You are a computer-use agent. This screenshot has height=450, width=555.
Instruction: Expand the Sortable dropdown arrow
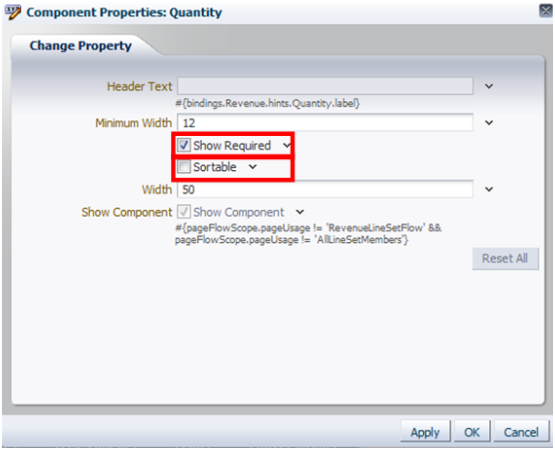click(x=252, y=167)
